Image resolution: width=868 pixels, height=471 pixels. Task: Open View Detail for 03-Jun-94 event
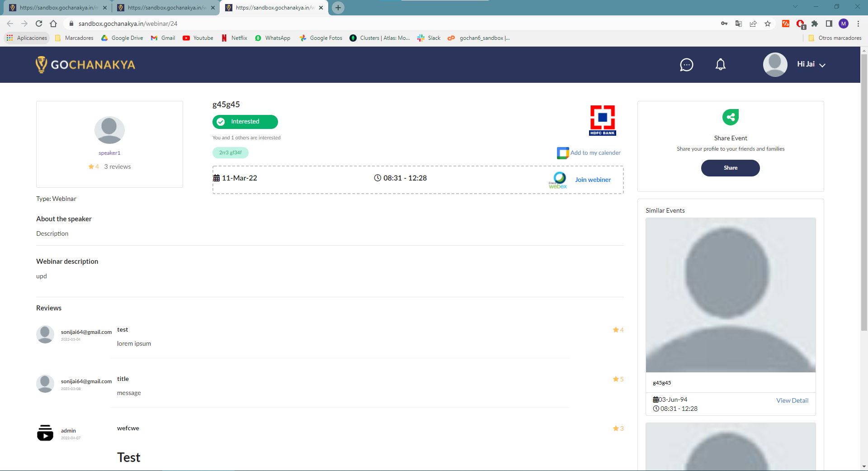coord(792,400)
